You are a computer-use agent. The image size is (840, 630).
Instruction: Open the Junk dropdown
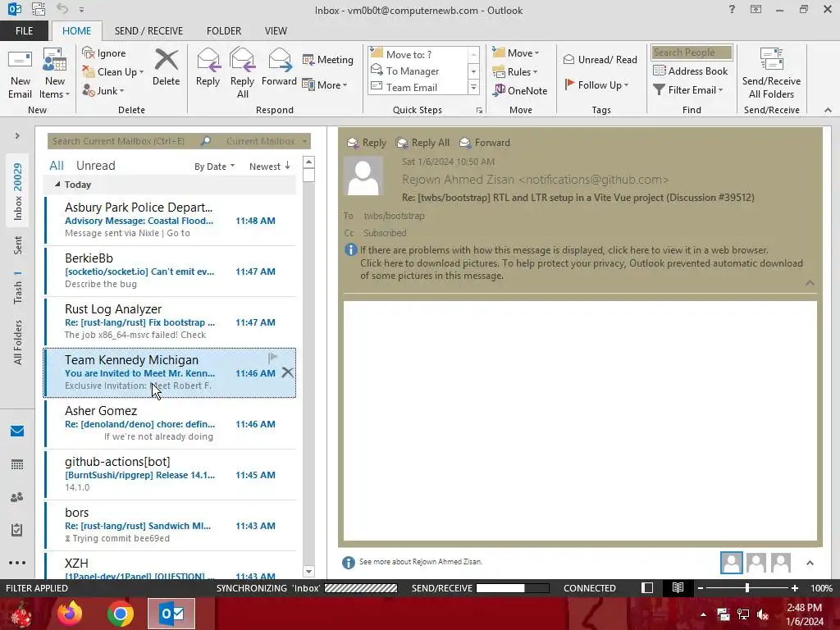coord(103,90)
